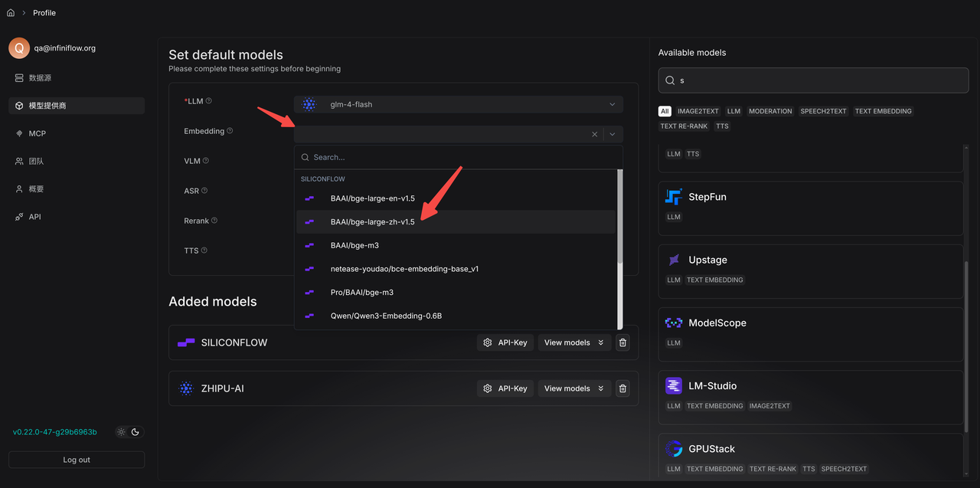Click the LM-Studio provider logo
This screenshot has width=980, height=488.
click(x=674, y=386)
